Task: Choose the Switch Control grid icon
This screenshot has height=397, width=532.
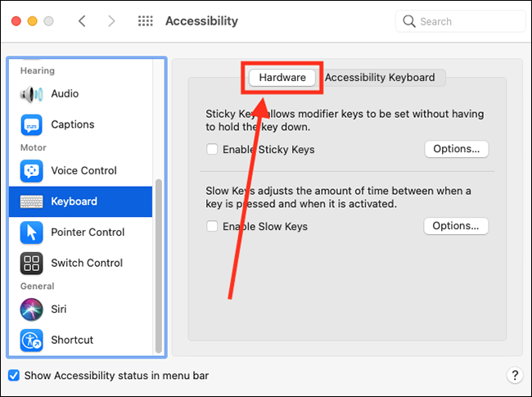Action: [32, 263]
